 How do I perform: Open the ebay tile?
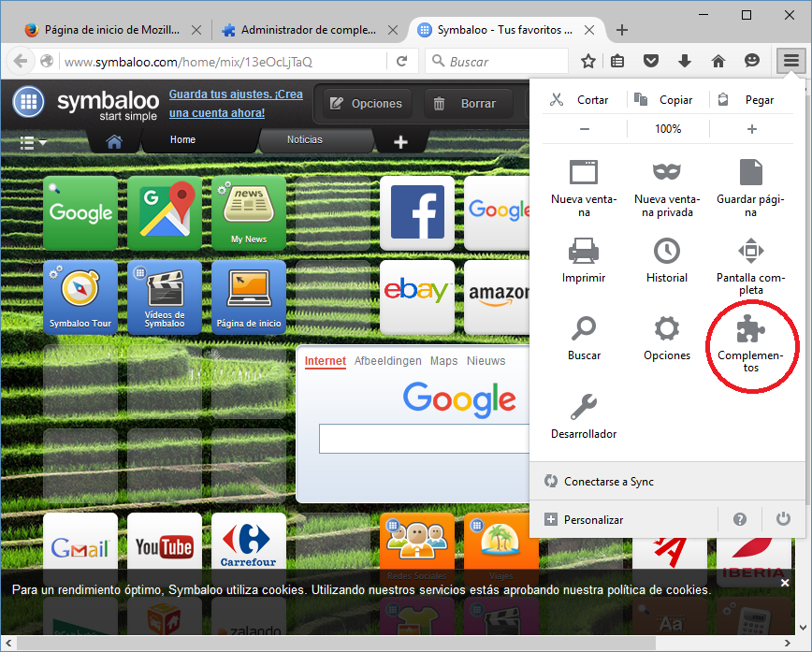tap(417, 297)
